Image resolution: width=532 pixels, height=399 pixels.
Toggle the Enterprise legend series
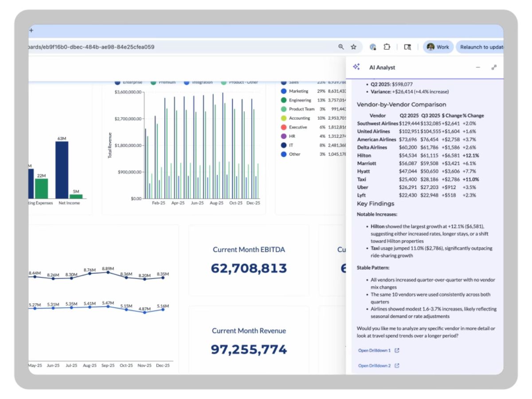pyautogui.click(x=129, y=82)
